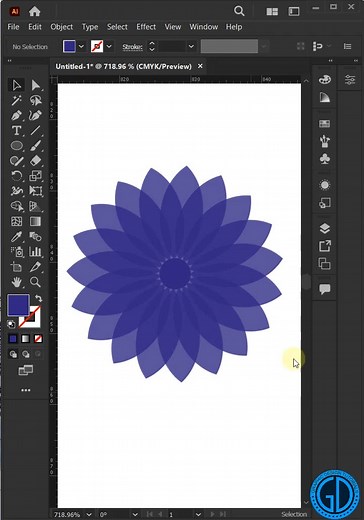This screenshot has height=520, width=364.
Task: Set paint mode to Color
Action: click(x=13, y=339)
